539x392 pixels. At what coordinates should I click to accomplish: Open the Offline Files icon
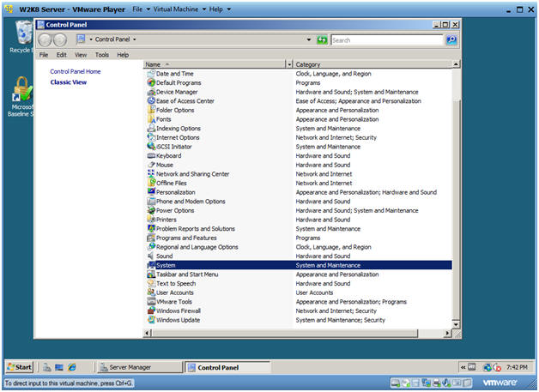pyautogui.click(x=151, y=183)
